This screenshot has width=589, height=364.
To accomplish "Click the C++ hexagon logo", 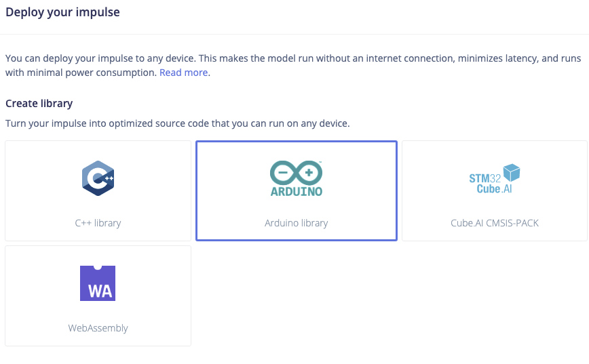I will tap(98, 178).
